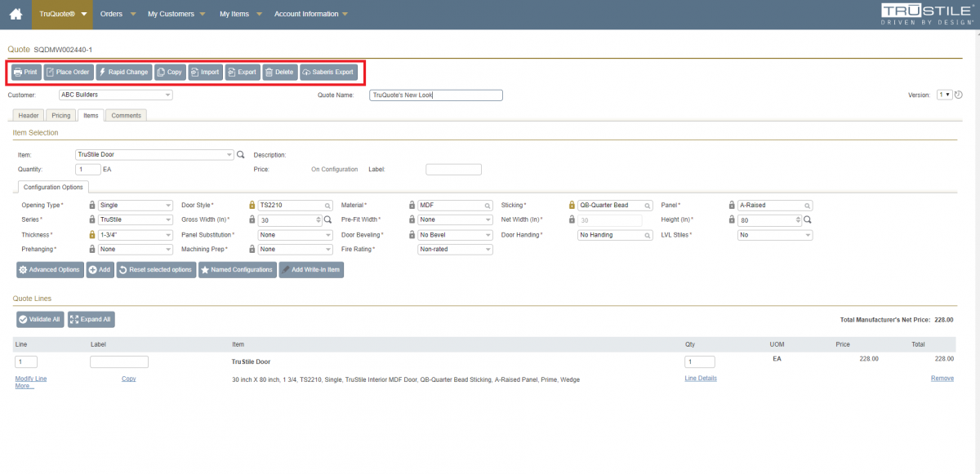
Task: Open the Series dropdown
Action: [135, 220]
